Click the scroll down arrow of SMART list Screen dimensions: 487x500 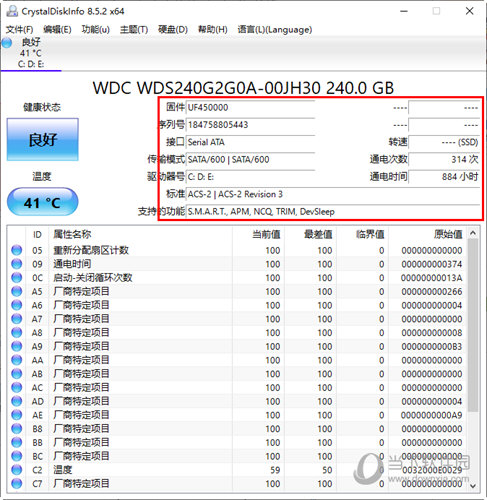[x=473, y=486]
